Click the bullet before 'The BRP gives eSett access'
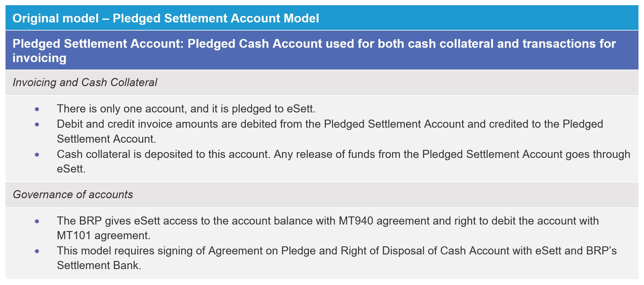The width and height of the screenshot is (644, 285). (x=37, y=221)
